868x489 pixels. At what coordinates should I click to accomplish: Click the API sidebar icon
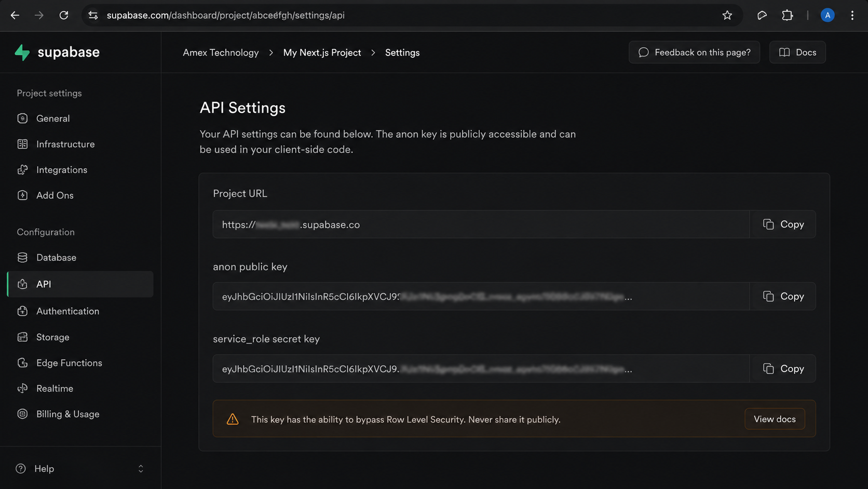tap(22, 284)
